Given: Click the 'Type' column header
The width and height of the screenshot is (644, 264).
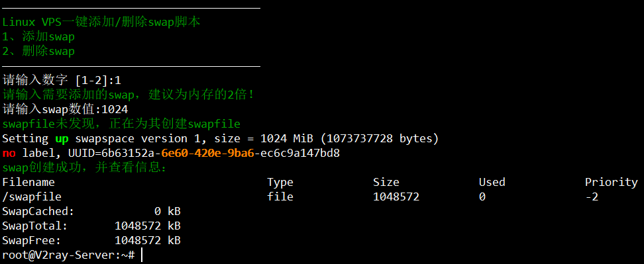Looking at the screenshot, I should pos(280,183).
